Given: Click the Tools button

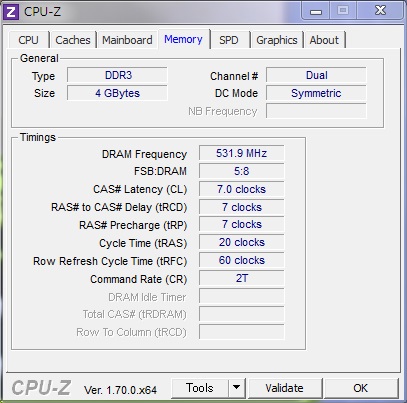Looking at the screenshot, I should click(200, 388).
